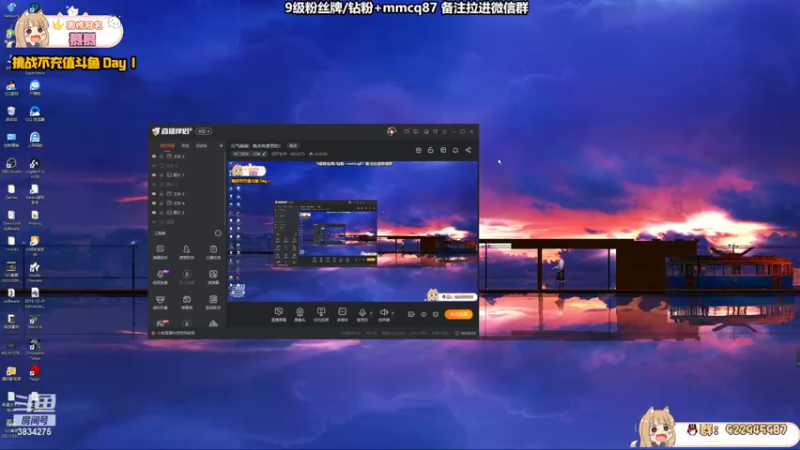Open the 虚拟形象 bear-face tool
The height and width of the screenshot is (450, 800).
click(x=160, y=302)
